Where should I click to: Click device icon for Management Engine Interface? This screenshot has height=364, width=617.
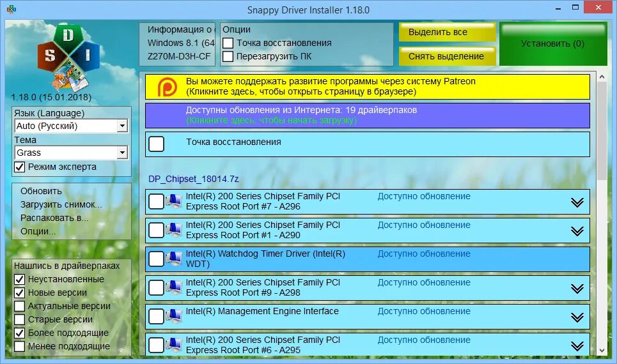173,316
